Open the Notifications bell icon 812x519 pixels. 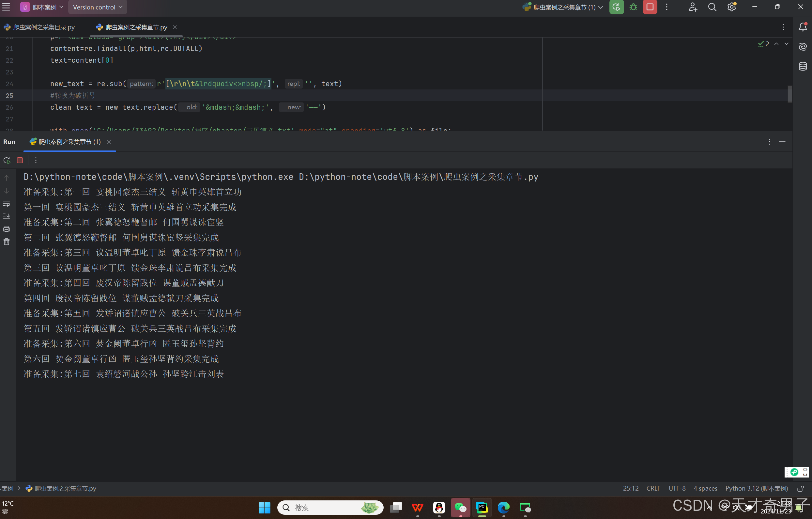(x=803, y=27)
